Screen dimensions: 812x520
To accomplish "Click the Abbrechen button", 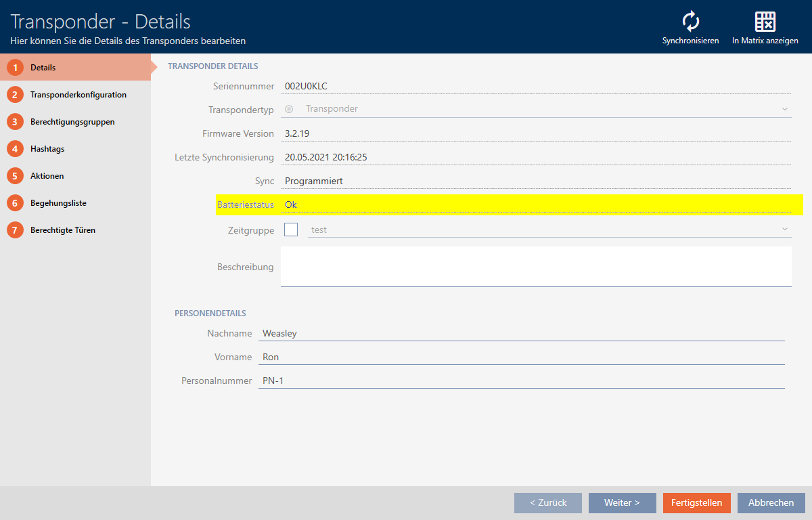I will 771,502.
